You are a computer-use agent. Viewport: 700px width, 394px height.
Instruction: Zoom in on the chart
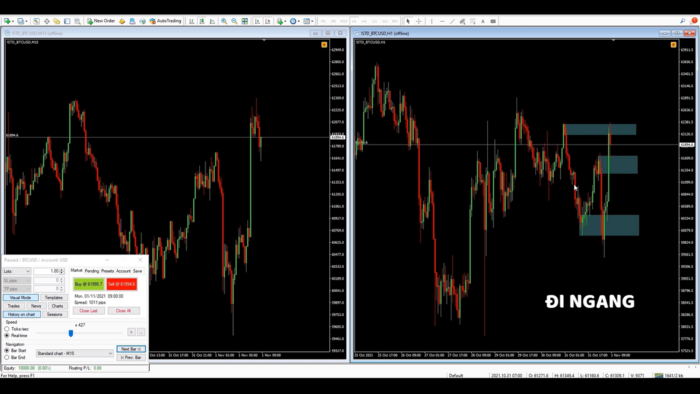[x=224, y=21]
